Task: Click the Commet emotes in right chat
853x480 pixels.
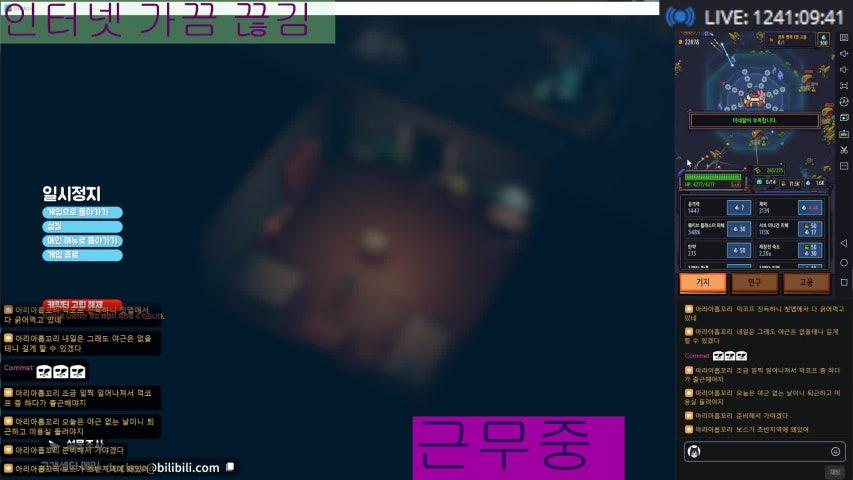Action: [x=730, y=356]
